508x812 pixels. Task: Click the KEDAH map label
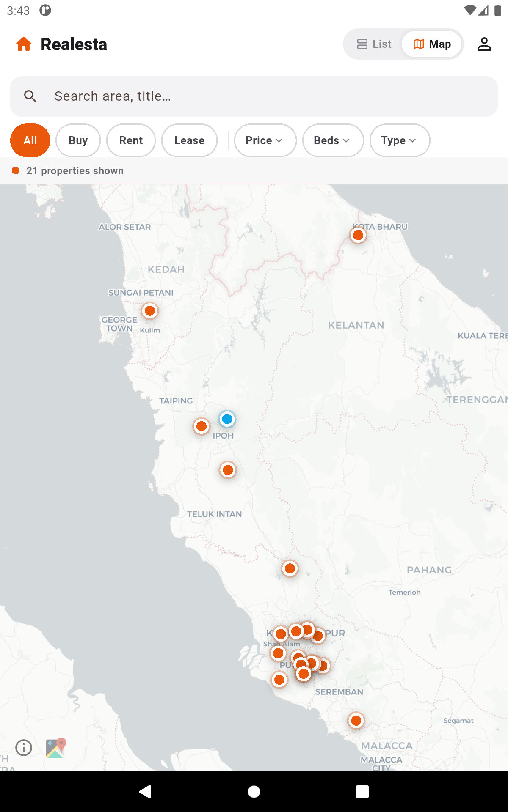[166, 269]
